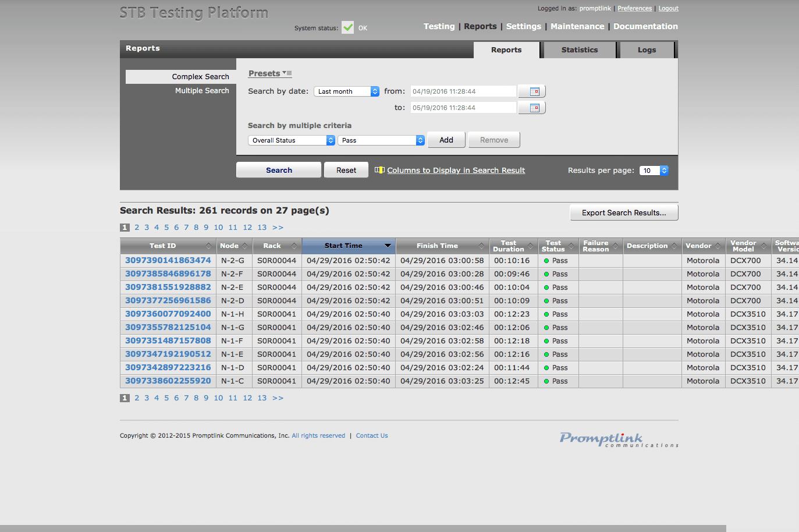Viewport: 799px width, 532px height.
Task: Select the Reports tab
Action: 506,50
